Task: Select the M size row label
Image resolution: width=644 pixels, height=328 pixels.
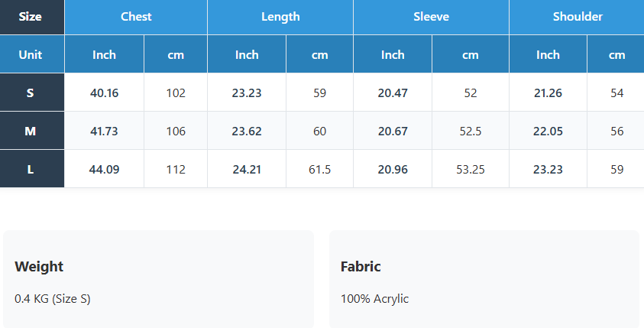Action: pos(31,132)
